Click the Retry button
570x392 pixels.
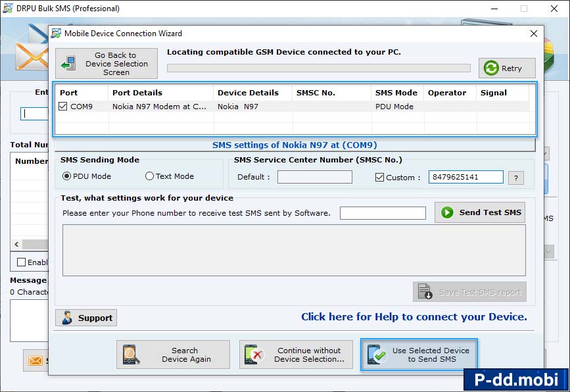507,68
